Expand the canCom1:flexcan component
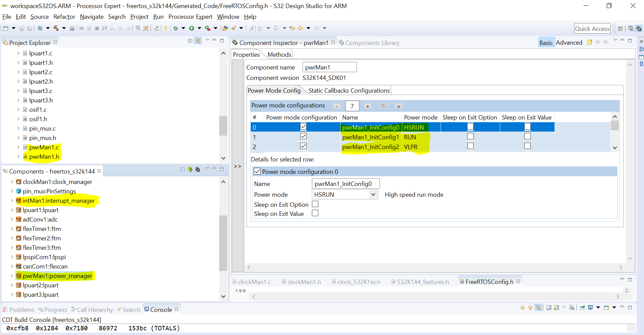Image resolution: width=644 pixels, height=335 pixels. (12, 267)
